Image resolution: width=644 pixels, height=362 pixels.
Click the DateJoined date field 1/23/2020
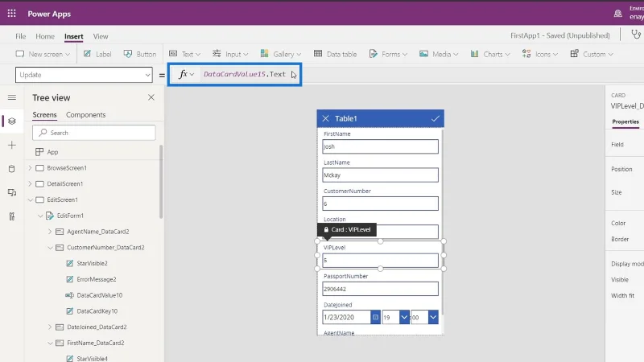347,317
